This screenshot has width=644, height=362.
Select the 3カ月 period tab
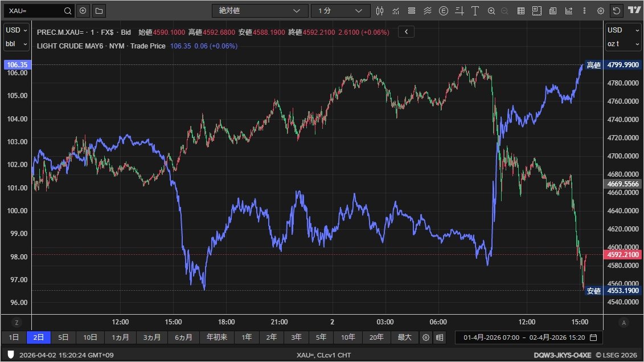(x=152, y=337)
